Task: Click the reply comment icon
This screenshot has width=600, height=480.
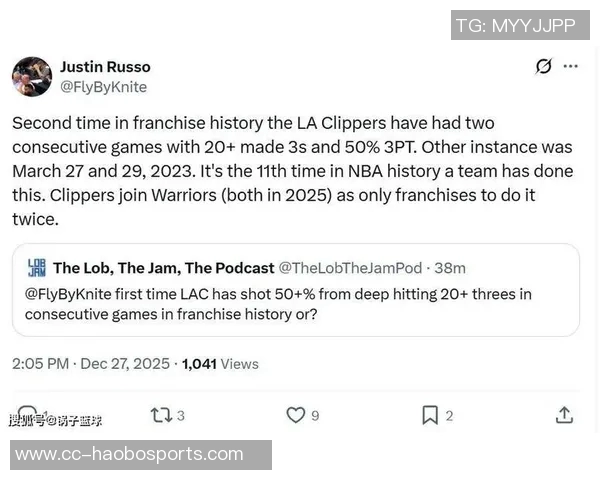Action: [x=28, y=414]
